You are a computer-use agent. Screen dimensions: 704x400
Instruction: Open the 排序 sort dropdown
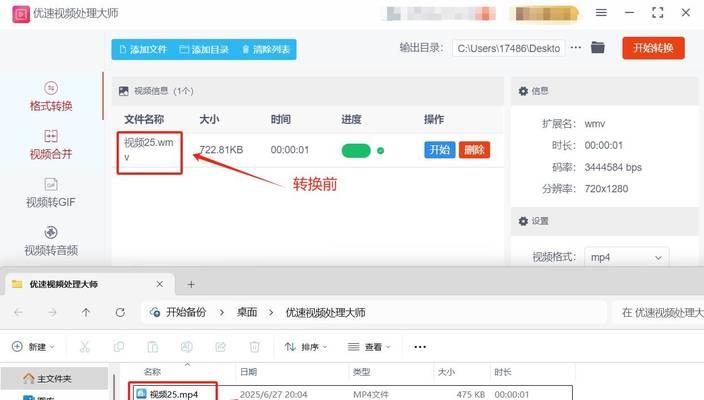(x=306, y=347)
